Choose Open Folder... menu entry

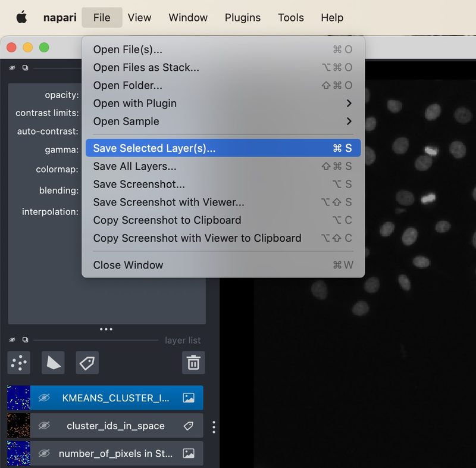pyautogui.click(x=223, y=85)
